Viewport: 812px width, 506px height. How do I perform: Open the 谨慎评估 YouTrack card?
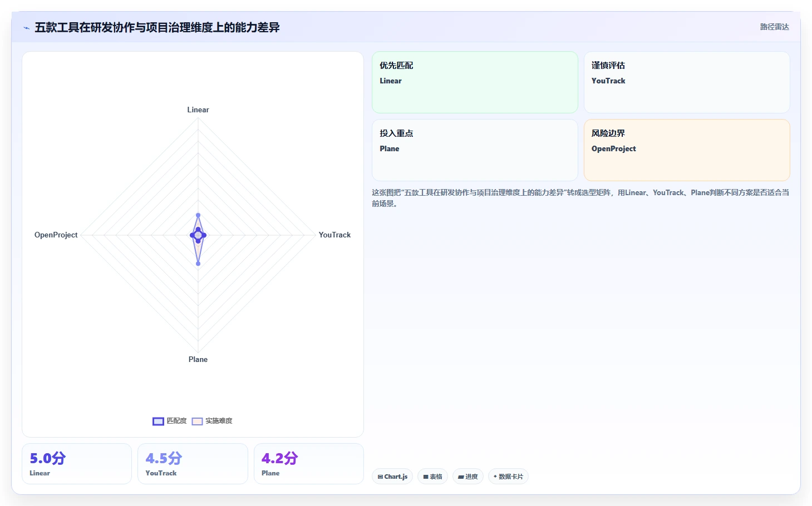687,82
